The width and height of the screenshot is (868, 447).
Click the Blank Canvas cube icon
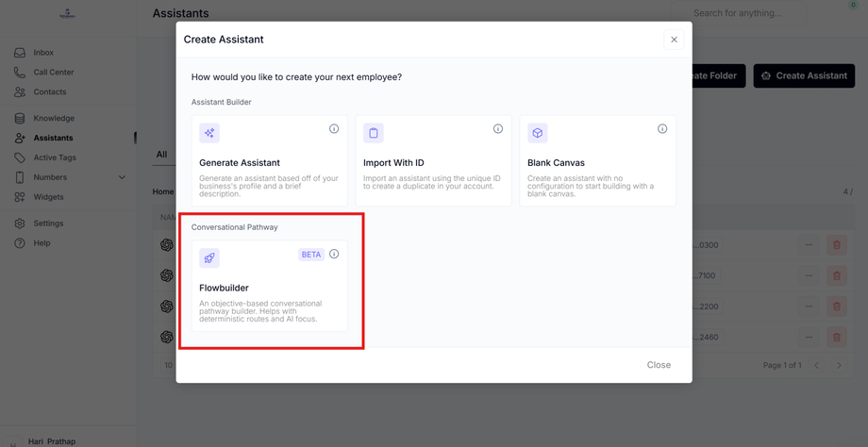(x=538, y=133)
